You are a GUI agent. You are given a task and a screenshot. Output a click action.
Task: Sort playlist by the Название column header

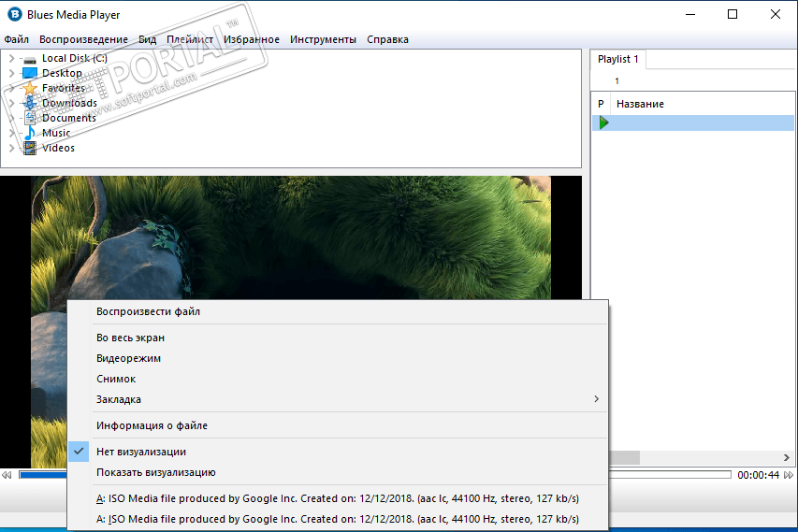[640, 104]
